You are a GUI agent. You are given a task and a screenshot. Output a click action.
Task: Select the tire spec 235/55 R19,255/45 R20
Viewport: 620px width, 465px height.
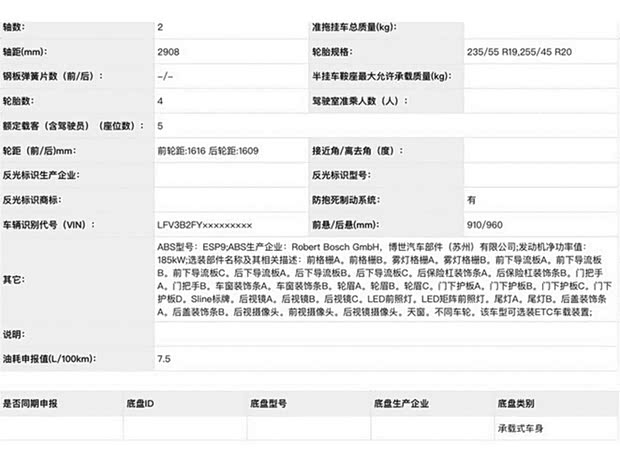519,51
